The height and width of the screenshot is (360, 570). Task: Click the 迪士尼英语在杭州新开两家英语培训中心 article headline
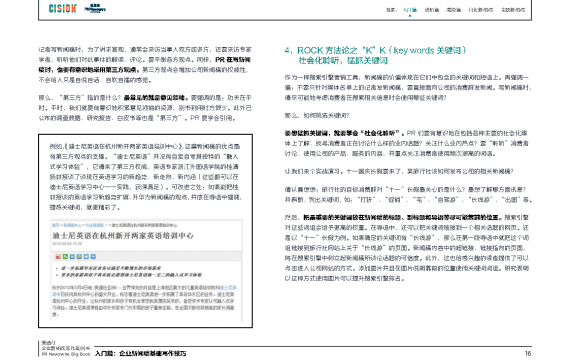click(123, 236)
